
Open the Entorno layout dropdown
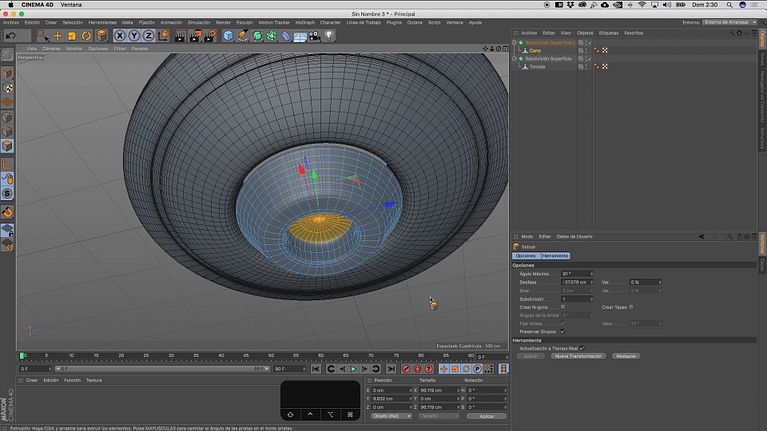click(729, 23)
